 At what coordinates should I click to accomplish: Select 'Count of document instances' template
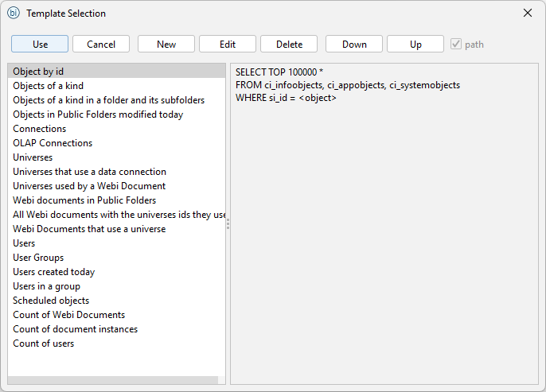click(117, 329)
